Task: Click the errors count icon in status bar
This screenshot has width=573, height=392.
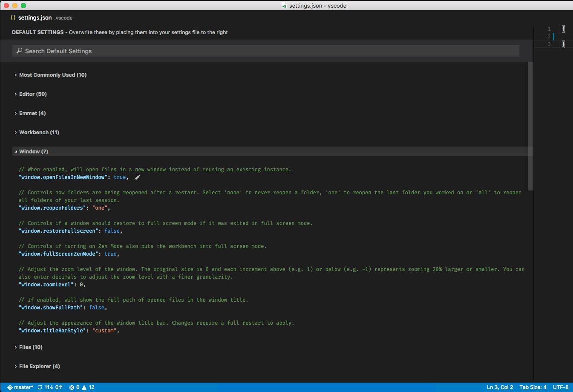Action: pyautogui.click(x=72, y=387)
